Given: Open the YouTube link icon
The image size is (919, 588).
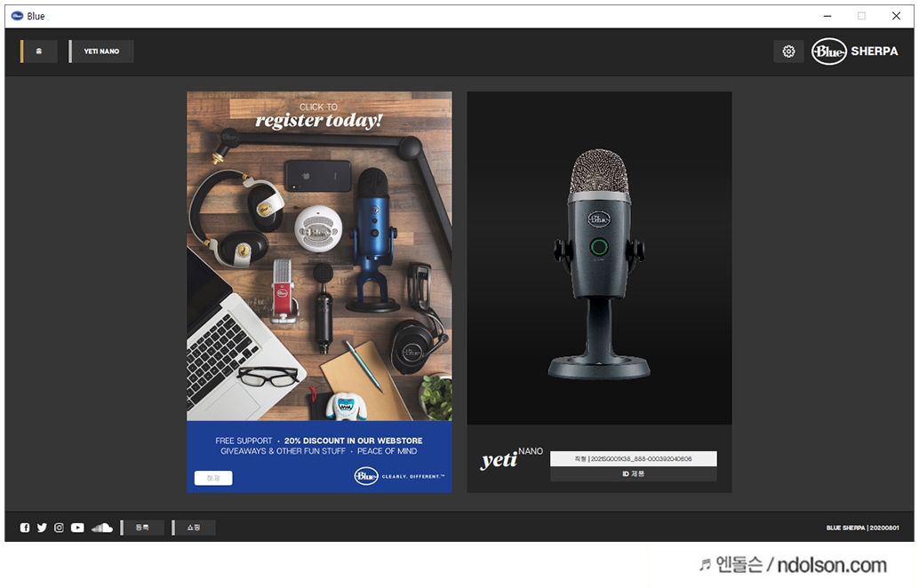Looking at the screenshot, I should pyautogui.click(x=77, y=528).
